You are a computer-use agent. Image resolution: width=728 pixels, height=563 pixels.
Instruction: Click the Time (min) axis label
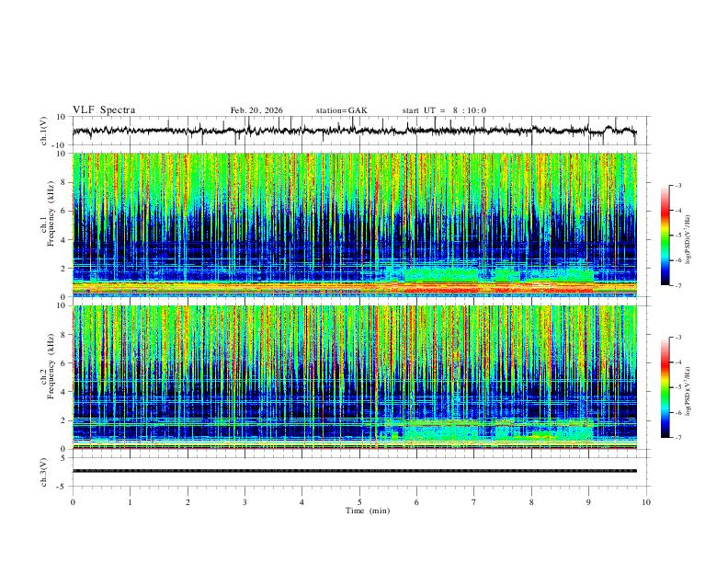click(368, 511)
